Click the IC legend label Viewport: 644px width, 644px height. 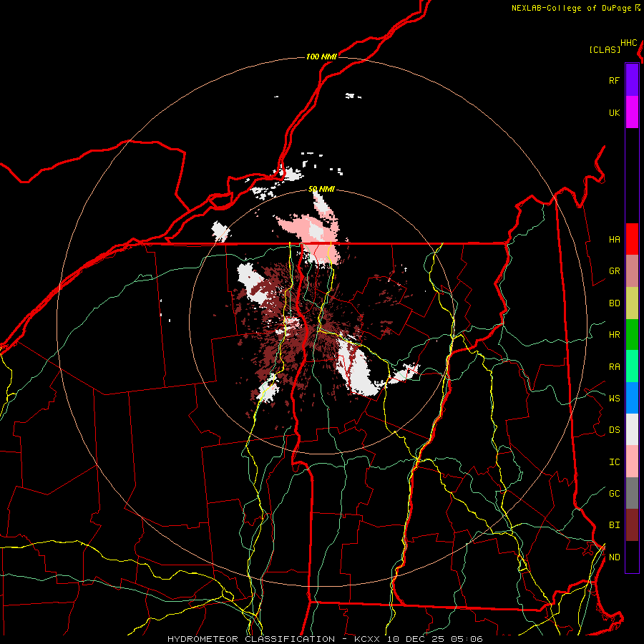tap(614, 462)
